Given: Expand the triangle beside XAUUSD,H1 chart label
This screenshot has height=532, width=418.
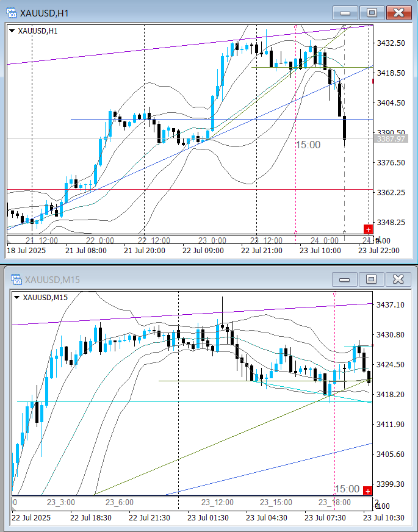Looking at the screenshot, I should 12,30.
